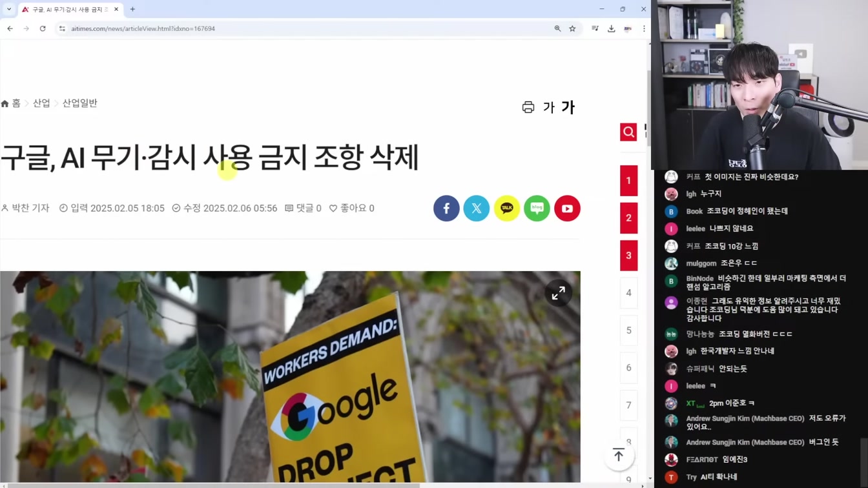Select ranked article number 6
Screen dimensions: 868x488
click(628, 368)
